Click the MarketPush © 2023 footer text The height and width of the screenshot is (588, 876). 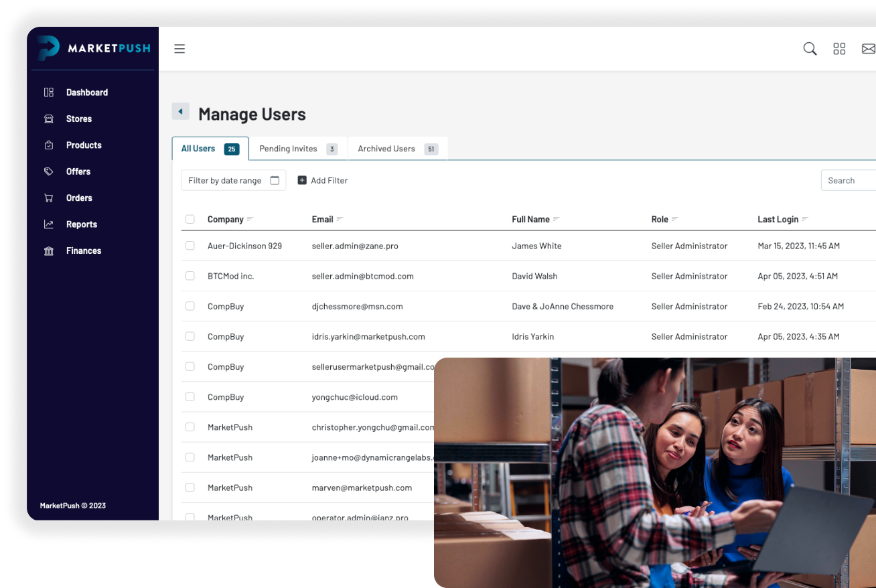click(73, 506)
